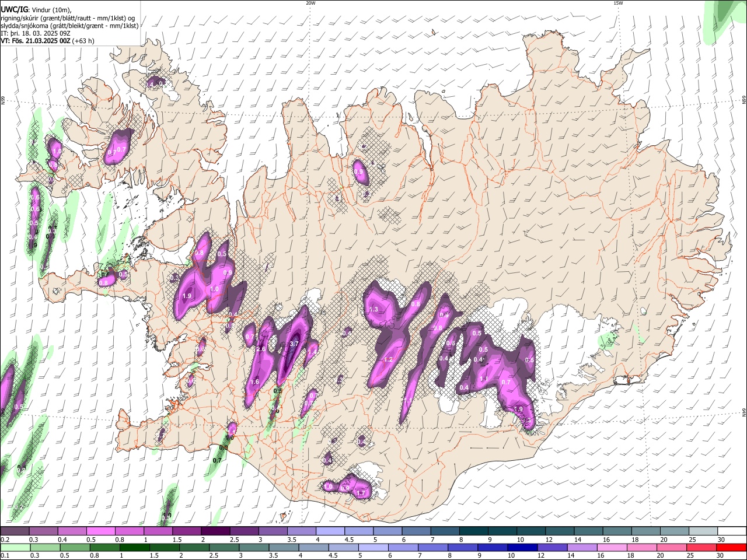Screen dimensions: 747x560
Task: Click the "2.6" precipitation value on map
Action: coord(261,349)
